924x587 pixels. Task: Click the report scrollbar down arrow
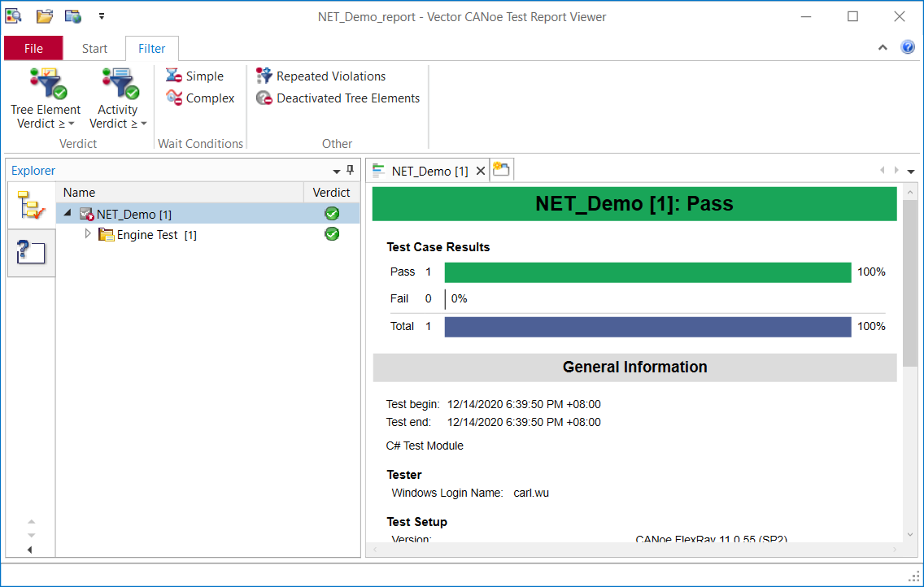(x=910, y=535)
